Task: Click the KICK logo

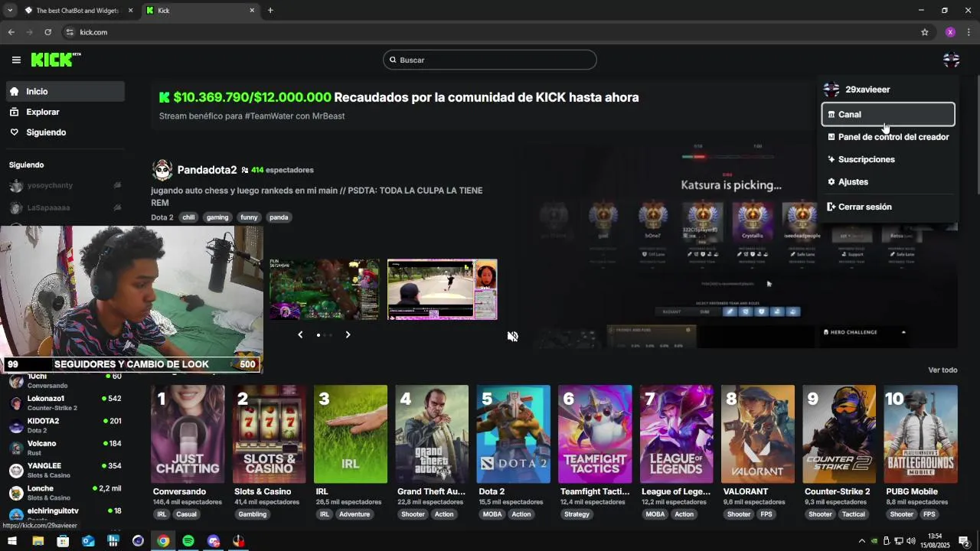Action: point(56,60)
